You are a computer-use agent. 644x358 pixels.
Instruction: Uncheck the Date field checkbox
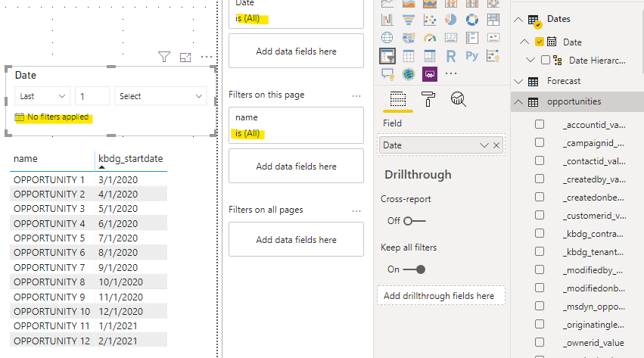pos(540,42)
